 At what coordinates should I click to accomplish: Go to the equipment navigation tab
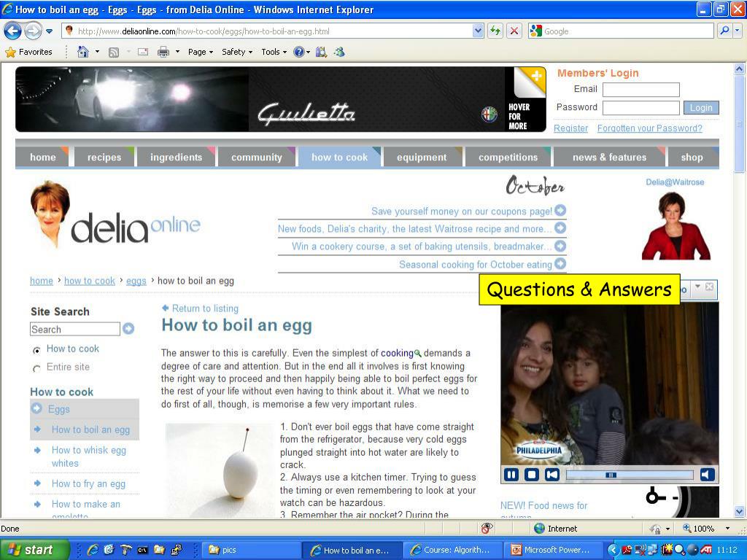pos(422,157)
